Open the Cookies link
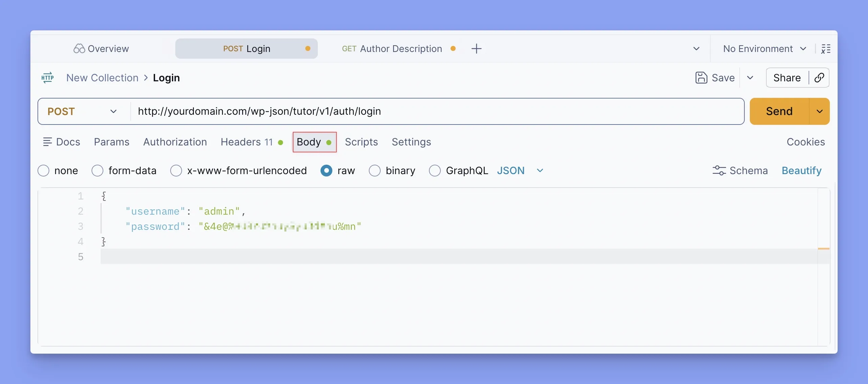The image size is (868, 384). tap(806, 142)
